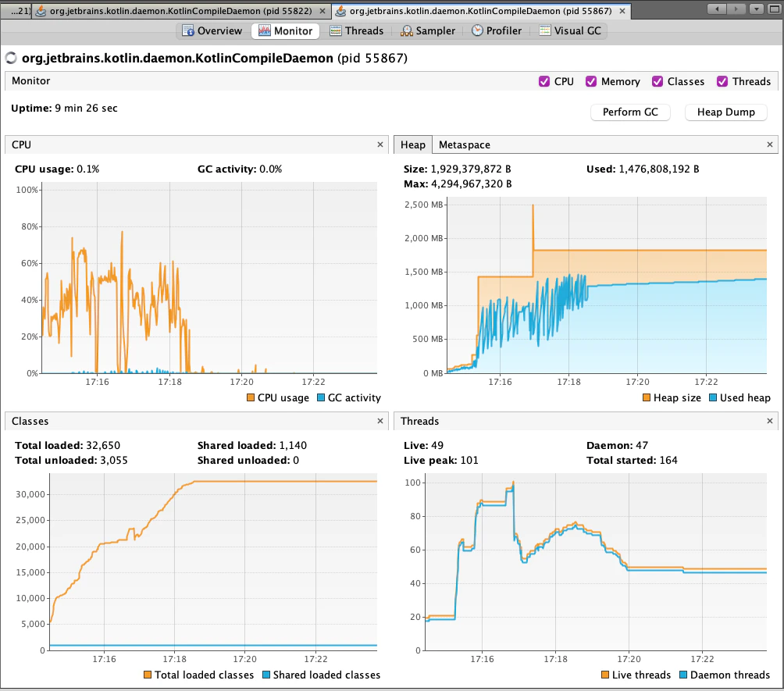Click the Monitor chart icon
Image resolution: width=784 pixels, height=691 pixels.
(x=264, y=31)
